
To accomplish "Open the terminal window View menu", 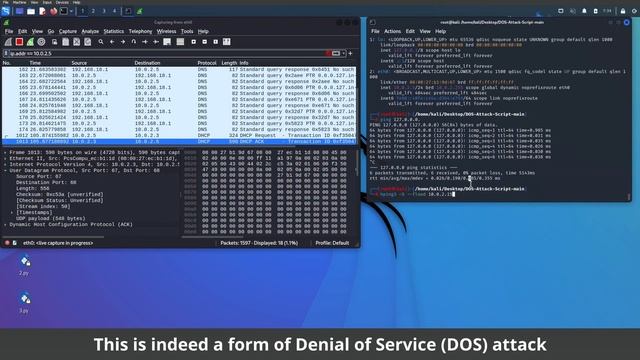I will 425,31.
